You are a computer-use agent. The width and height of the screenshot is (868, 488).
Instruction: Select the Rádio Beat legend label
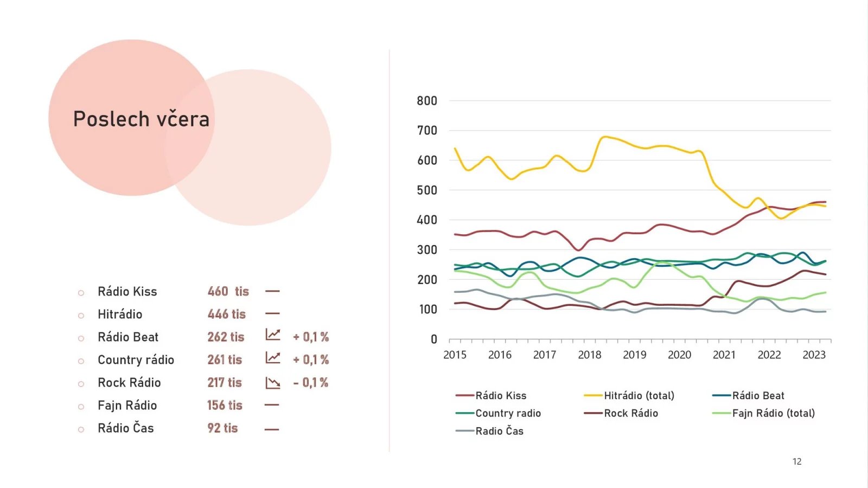[758, 396]
